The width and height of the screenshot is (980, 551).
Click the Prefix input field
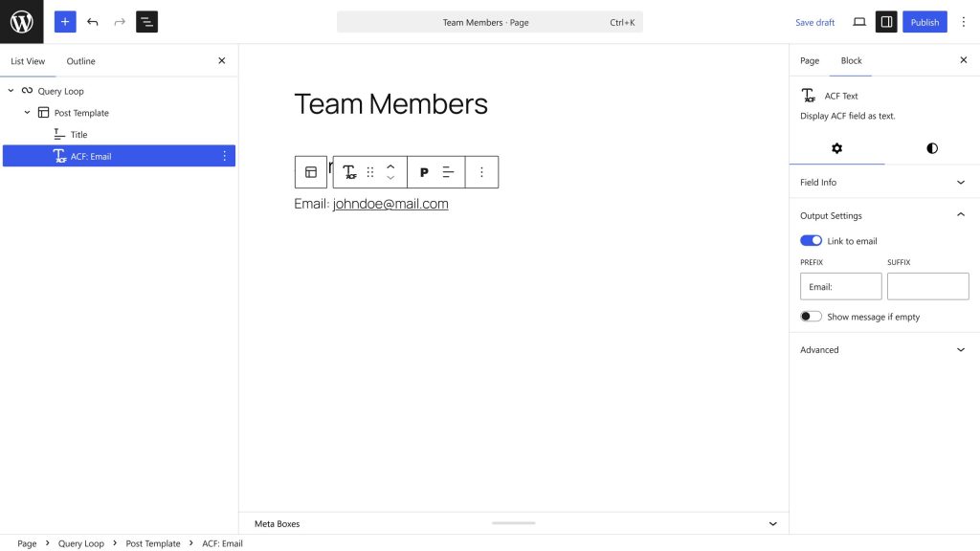[840, 286]
